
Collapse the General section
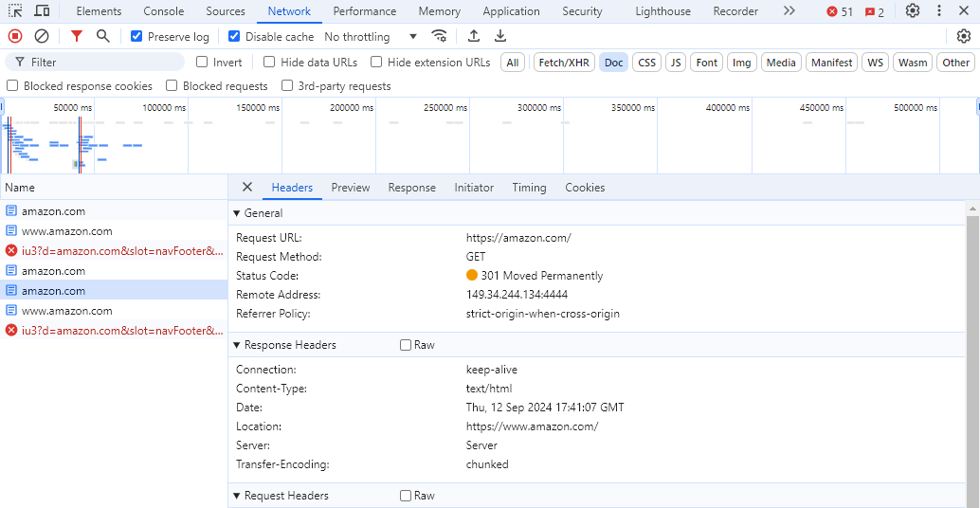pyautogui.click(x=237, y=213)
